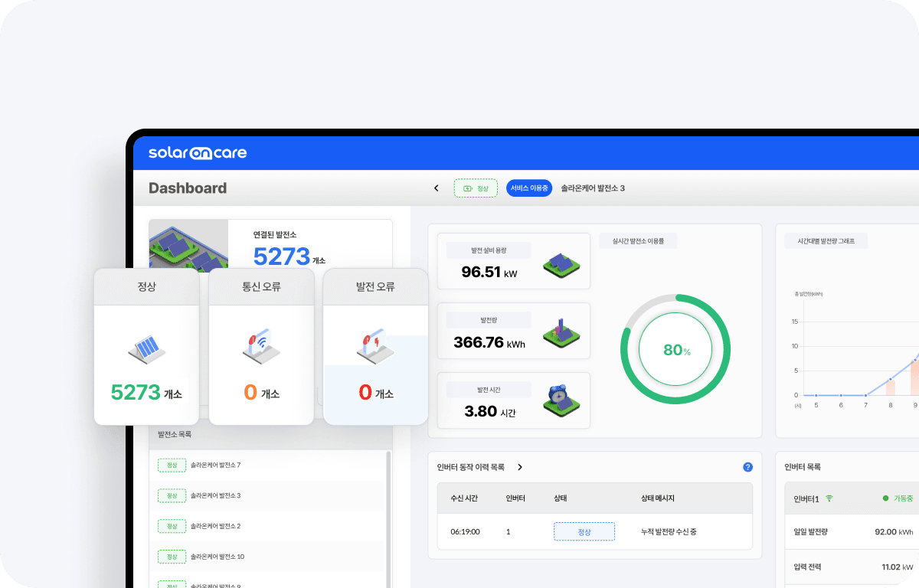Screen dimensions: 919x588
Task: Expand 인버터 동작 이력 목록 with chevron
Action: click(x=520, y=467)
